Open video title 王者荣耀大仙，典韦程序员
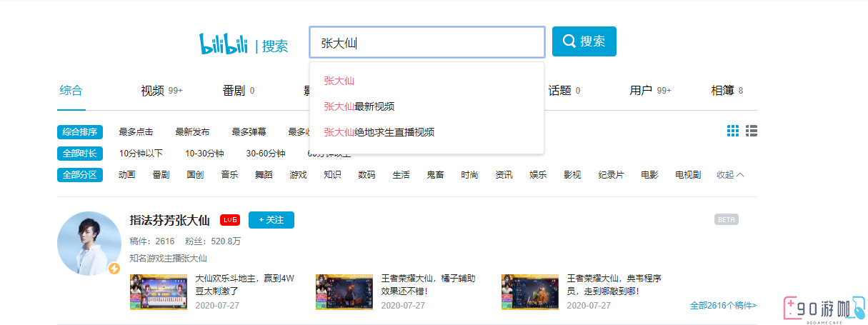Viewport: 868px width, 325px height. 614,285
